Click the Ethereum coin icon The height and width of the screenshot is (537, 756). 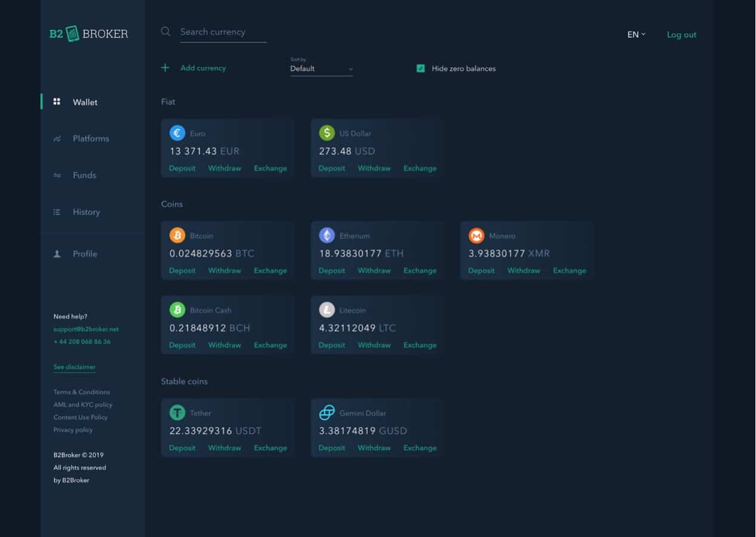click(x=327, y=235)
